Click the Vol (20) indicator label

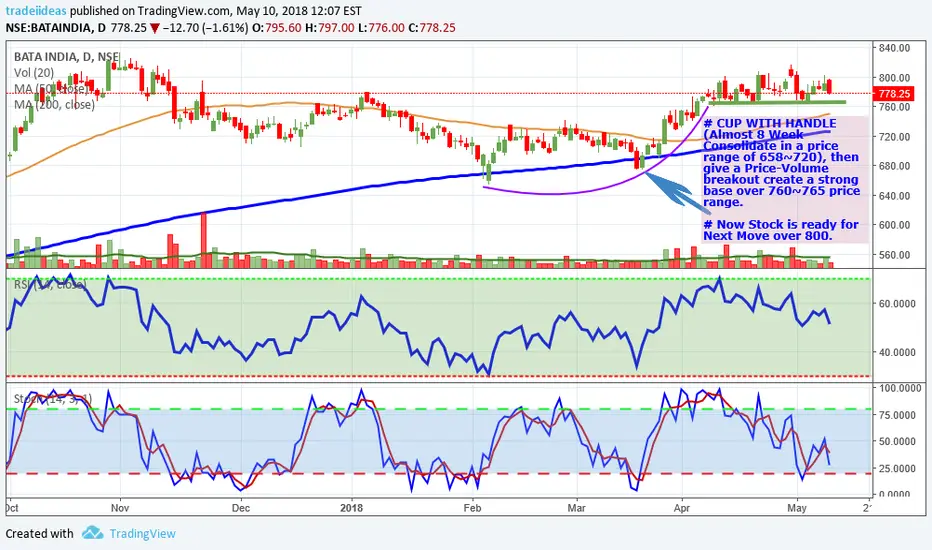(x=34, y=73)
